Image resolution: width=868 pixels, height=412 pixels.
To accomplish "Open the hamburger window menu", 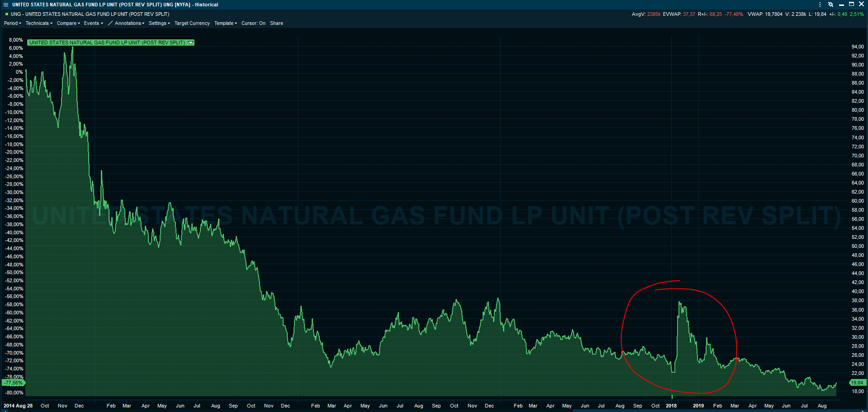I will point(6,5).
